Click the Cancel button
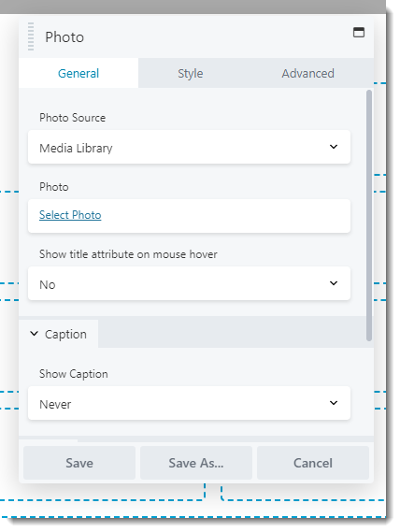 [313, 463]
